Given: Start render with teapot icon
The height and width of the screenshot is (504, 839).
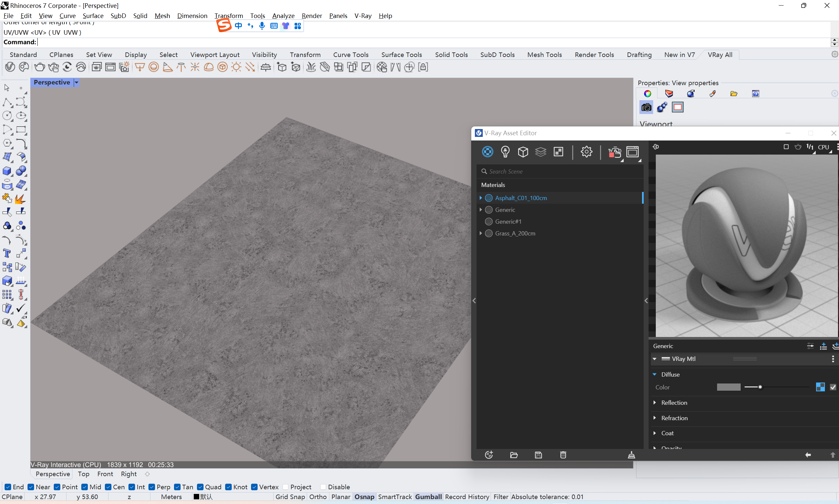Looking at the screenshot, I should tap(615, 152).
